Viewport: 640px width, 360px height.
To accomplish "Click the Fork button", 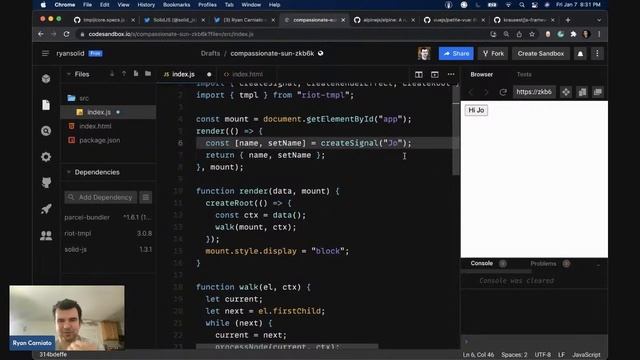I will tap(493, 53).
